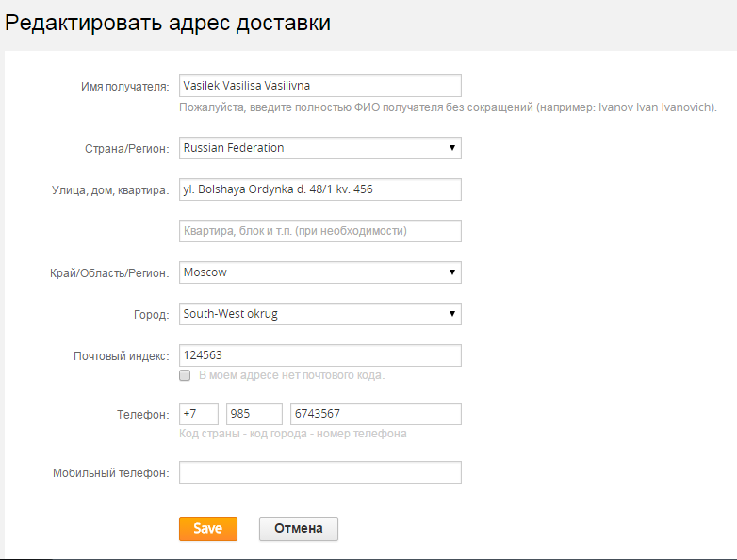Click the 'Телефон:' label
Screen dimensions: 737x560
pyautogui.click(x=143, y=415)
